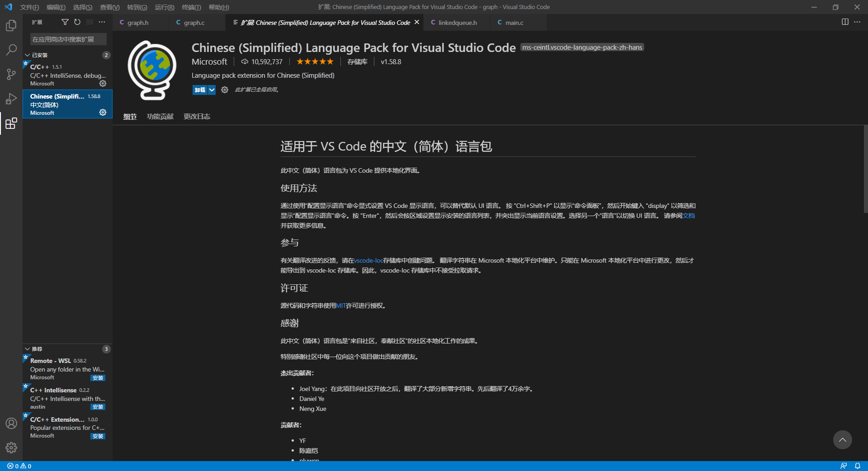The image size is (868, 471).
Task: Select the 细节 details tab
Action: coord(130,117)
